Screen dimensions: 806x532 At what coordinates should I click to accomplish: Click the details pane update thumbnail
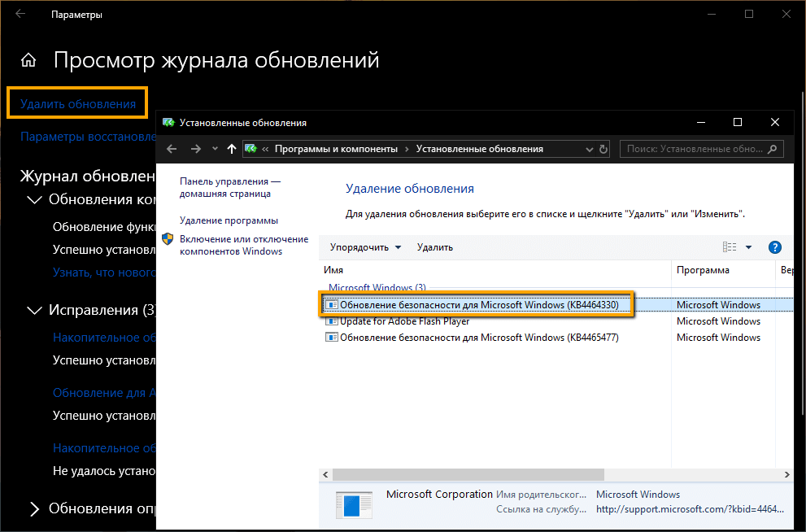pyautogui.click(x=354, y=504)
